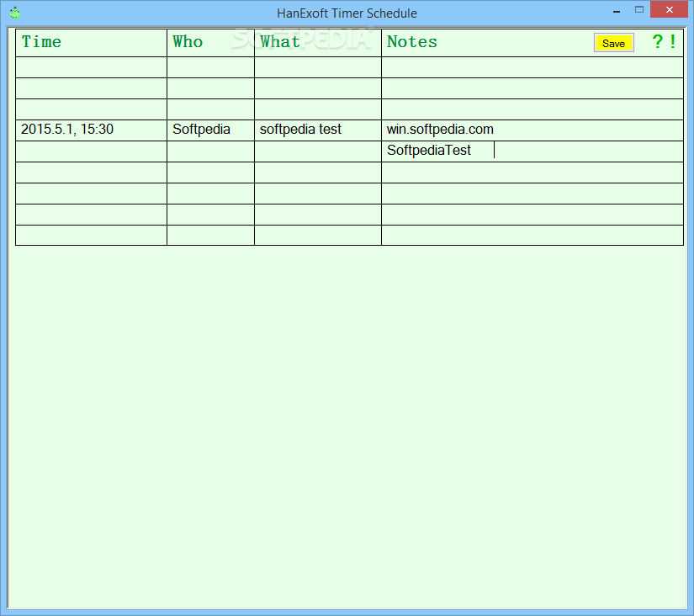Select the Notes cell 'win.softpedia.com'
Image resolution: width=694 pixels, height=616 pixels.
(532, 130)
